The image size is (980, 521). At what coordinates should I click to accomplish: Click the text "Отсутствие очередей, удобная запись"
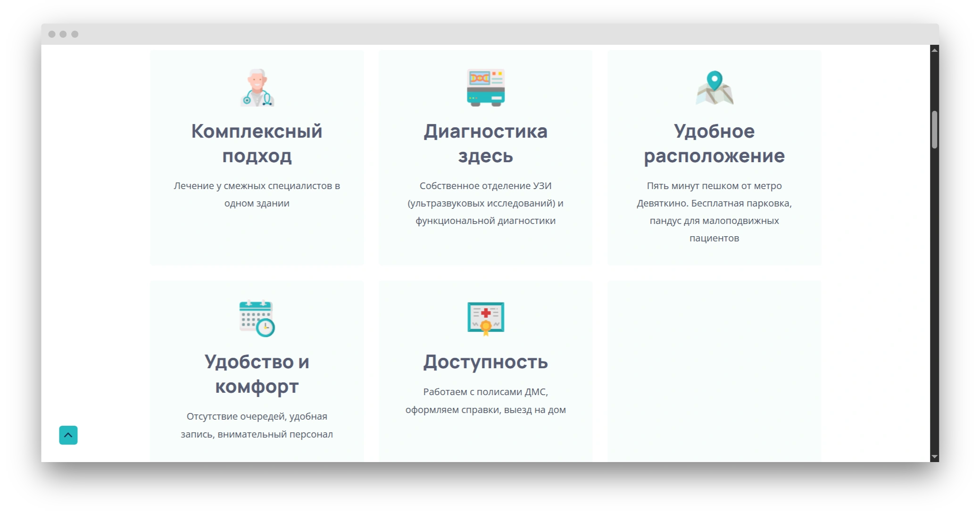pos(255,425)
